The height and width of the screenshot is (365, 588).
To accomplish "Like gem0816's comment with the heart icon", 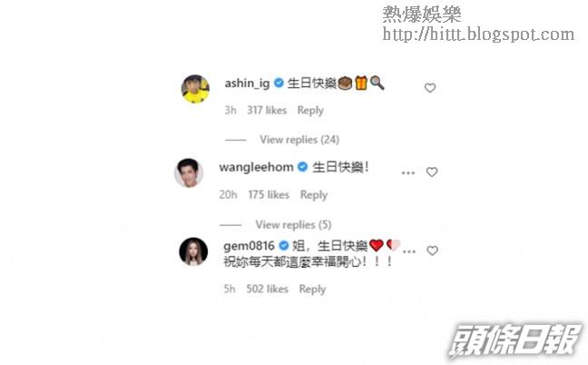I will [x=432, y=251].
